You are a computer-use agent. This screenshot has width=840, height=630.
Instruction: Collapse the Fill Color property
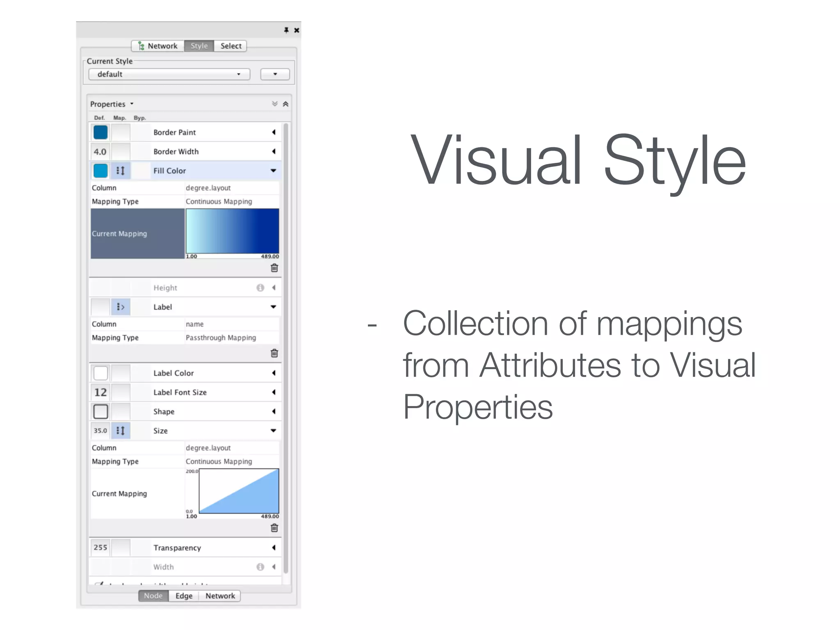tap(274, 171)
